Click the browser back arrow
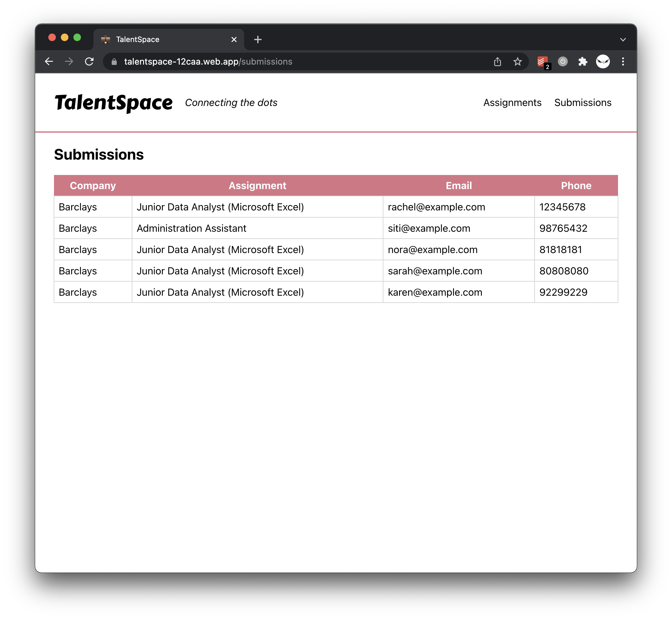 (49, 62)
